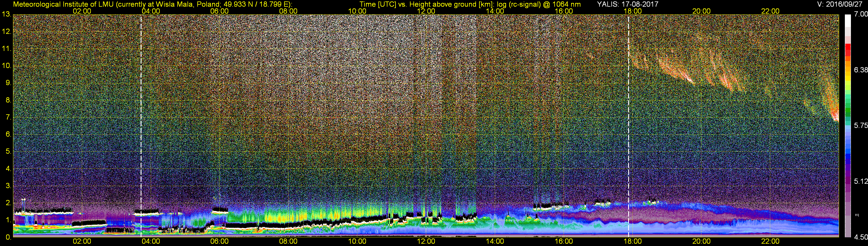The image size is (868, 246).
Task: Click the 06:00 label on the bottom time axis
Action: (x=219, y=241)
